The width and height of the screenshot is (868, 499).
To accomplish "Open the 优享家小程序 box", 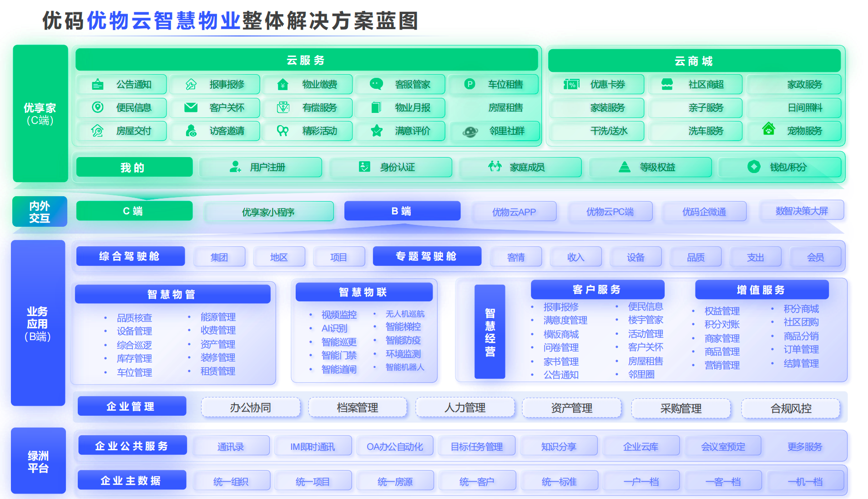I will point(269,212).
